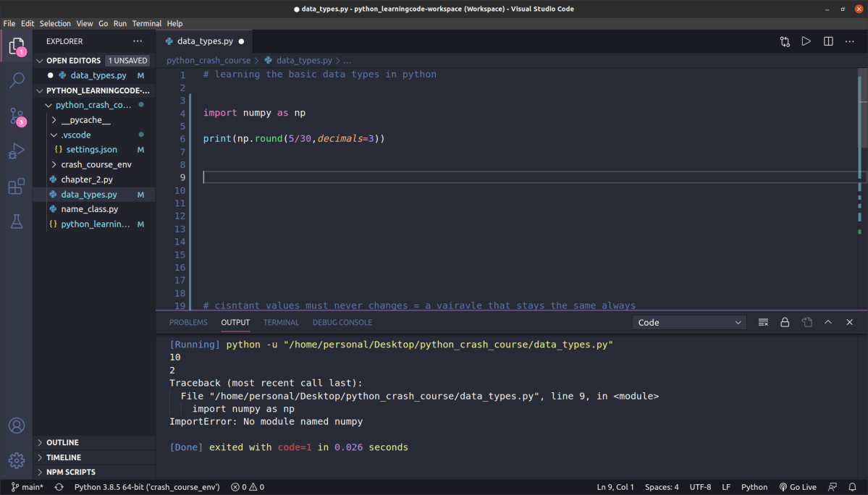Image resolution: width=868 pixels, height=495 pixels.
Task: Expand the NPM Scripts section
Action: coord(94,473)
